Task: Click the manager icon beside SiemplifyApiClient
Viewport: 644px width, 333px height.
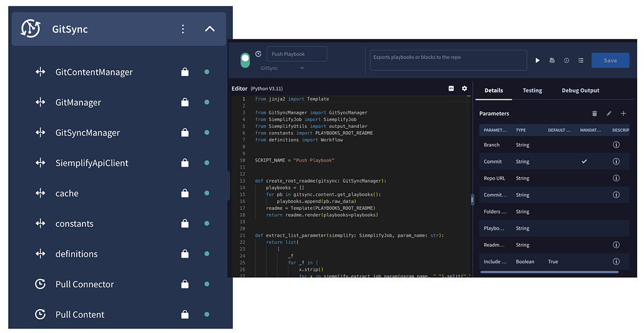Action: coord(40,163)
